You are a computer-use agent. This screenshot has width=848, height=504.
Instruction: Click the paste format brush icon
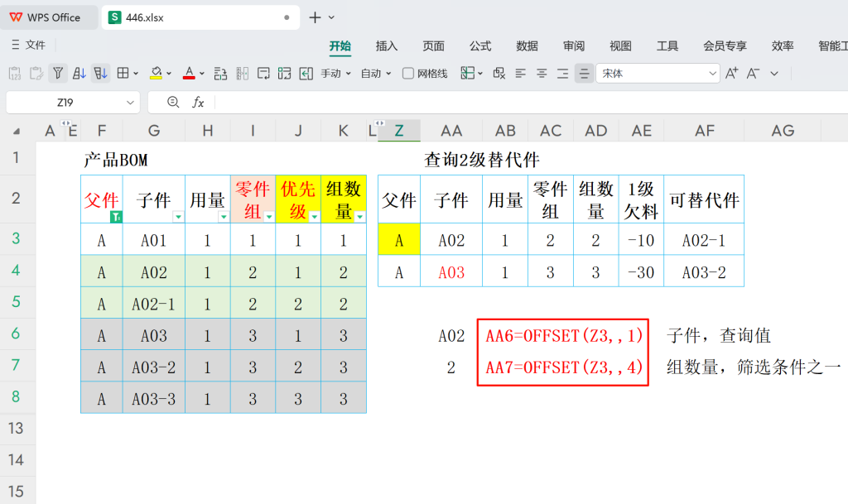pos(36,74)
